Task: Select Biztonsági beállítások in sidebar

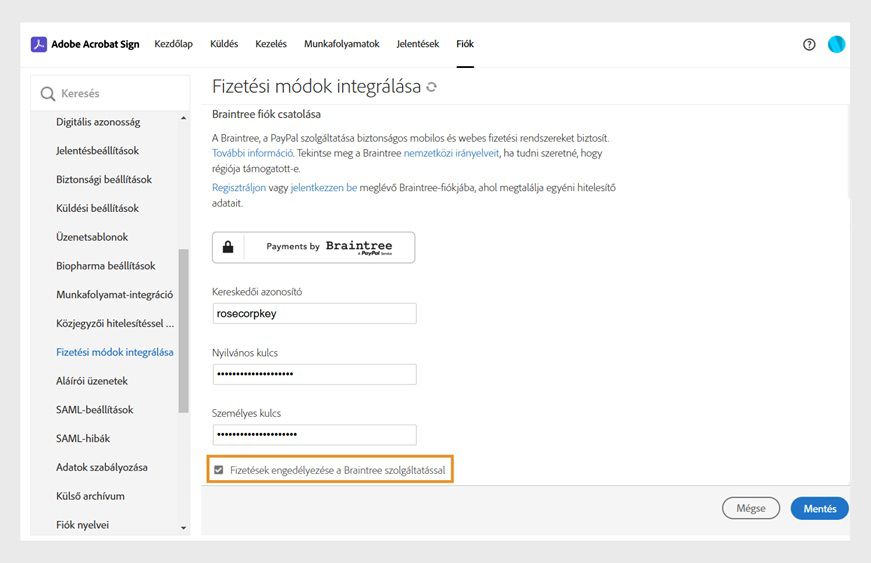Action: (x=104, y=180)
